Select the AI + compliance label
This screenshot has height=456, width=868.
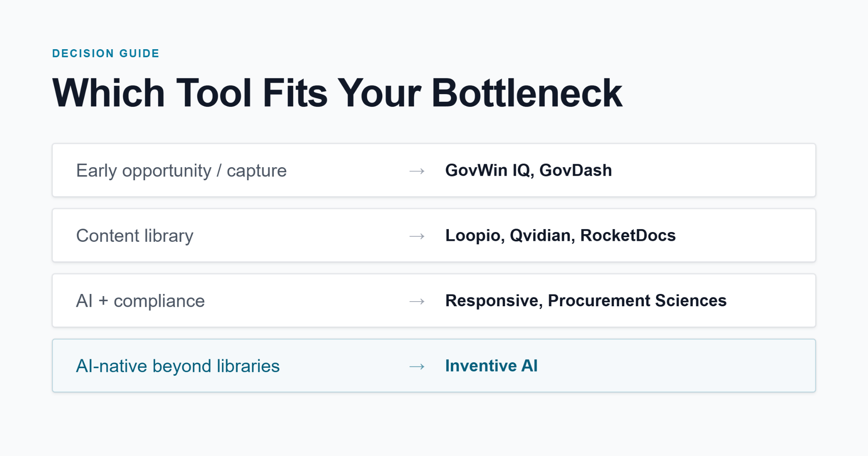[140, 301]
